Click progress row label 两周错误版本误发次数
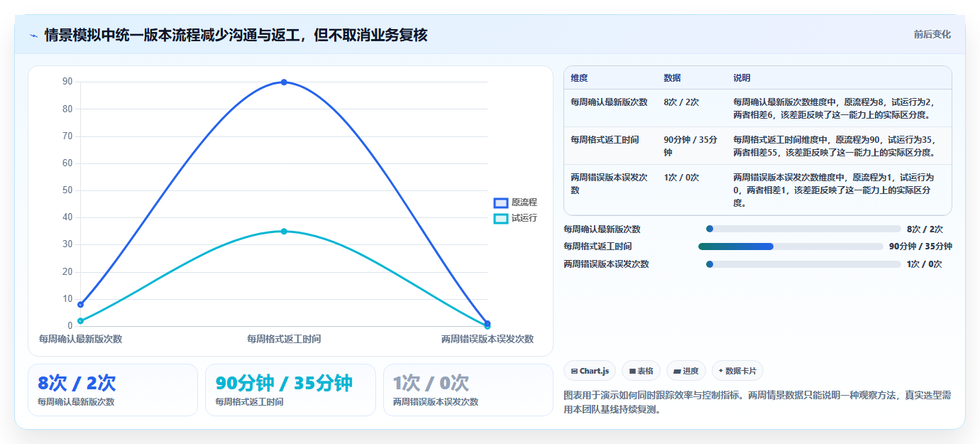 pos(606,264)
